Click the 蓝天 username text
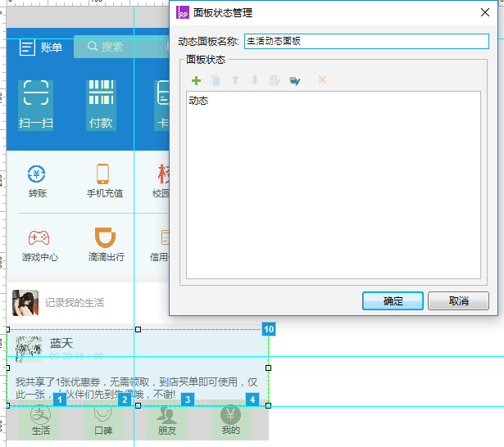 coord(61,343)
